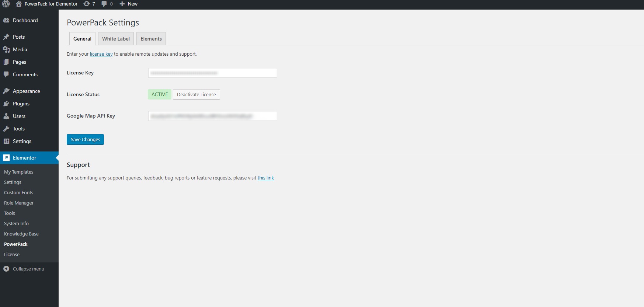
Task: Click the Appearance paintbrush icon
Action: pyautogui.click(x=6, y=91)
